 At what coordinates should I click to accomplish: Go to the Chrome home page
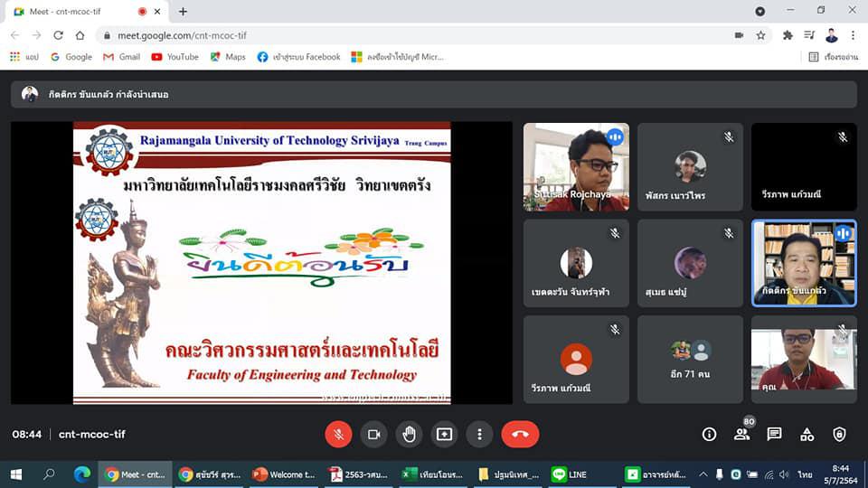80,35
